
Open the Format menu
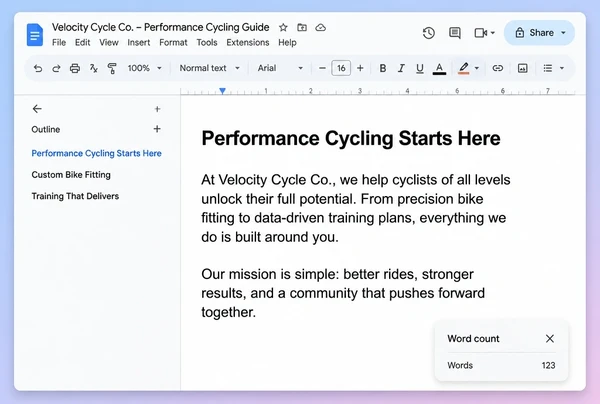(x=173, y=42)
